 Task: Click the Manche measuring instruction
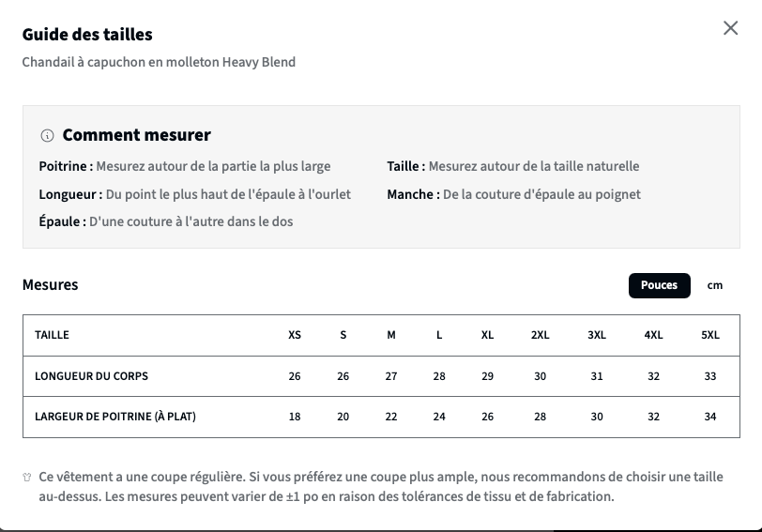[513, 194]
